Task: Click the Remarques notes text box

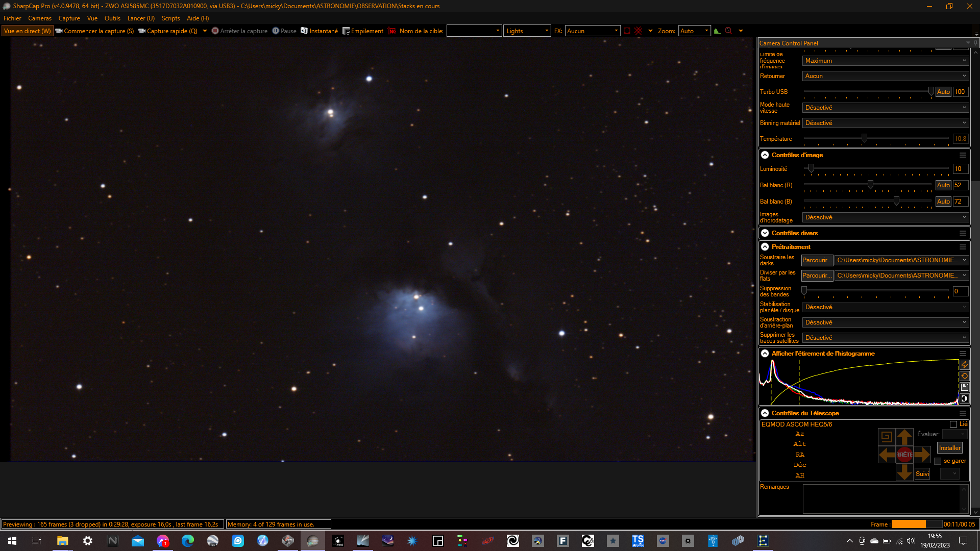Action: point(886,498)
